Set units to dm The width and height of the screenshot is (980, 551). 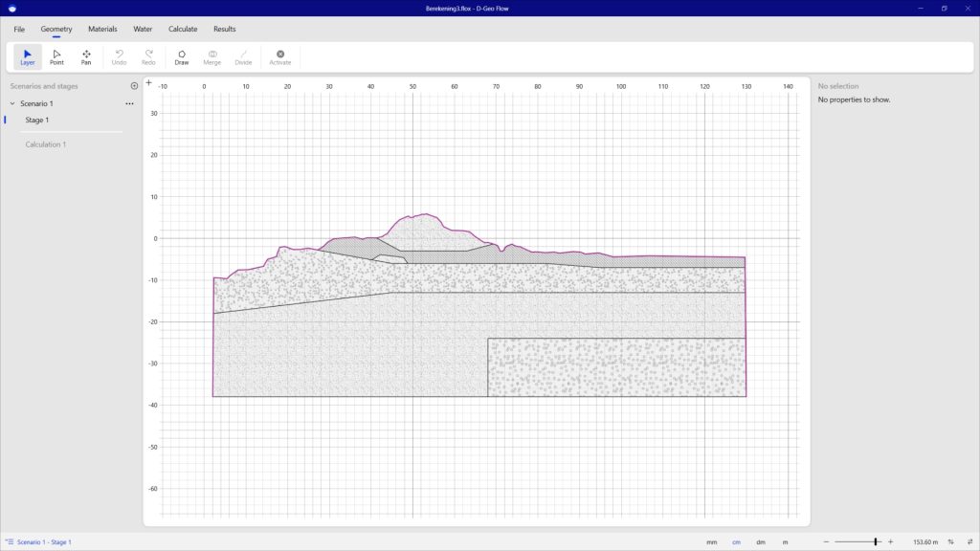tap(761, 542)
